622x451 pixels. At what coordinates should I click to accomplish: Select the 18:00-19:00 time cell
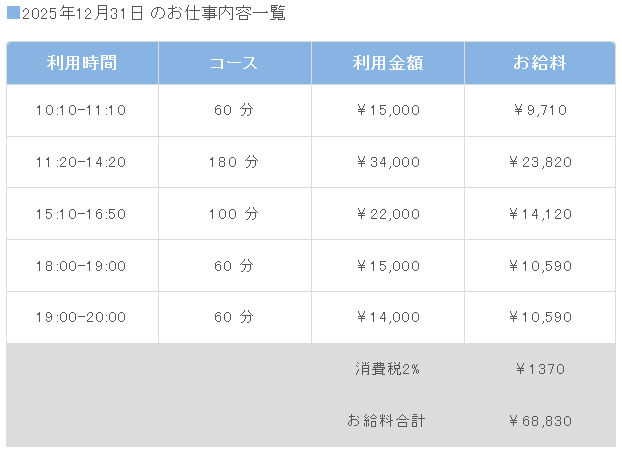[x=81, y=266]
